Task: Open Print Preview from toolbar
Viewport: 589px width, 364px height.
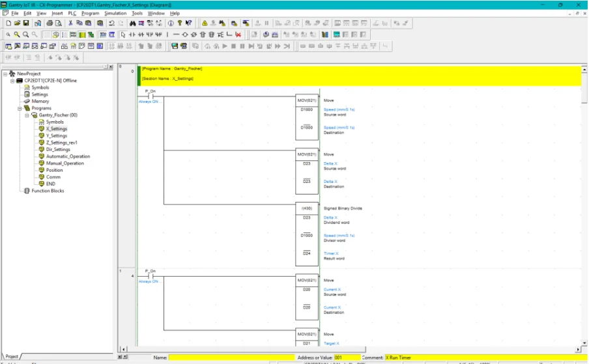Action: tap(59, 23)
